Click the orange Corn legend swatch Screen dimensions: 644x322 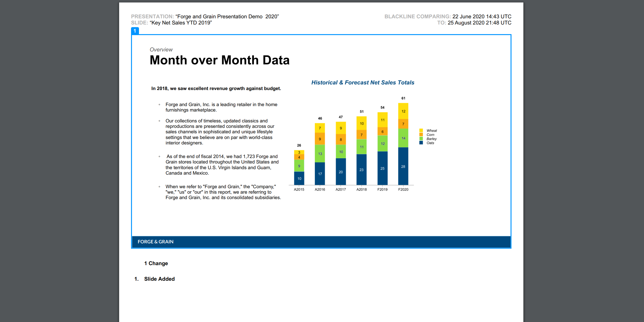tap(421, 135)
